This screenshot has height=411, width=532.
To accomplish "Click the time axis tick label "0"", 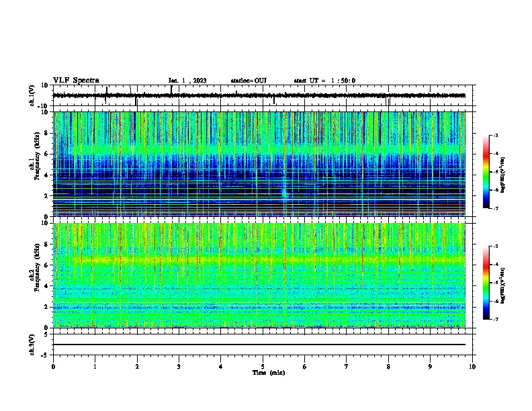I will point(53,367).
